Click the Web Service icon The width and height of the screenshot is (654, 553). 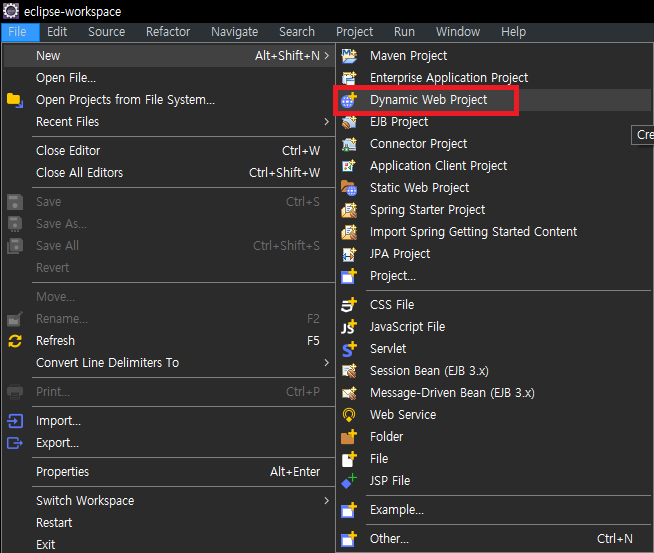(349, 415)
